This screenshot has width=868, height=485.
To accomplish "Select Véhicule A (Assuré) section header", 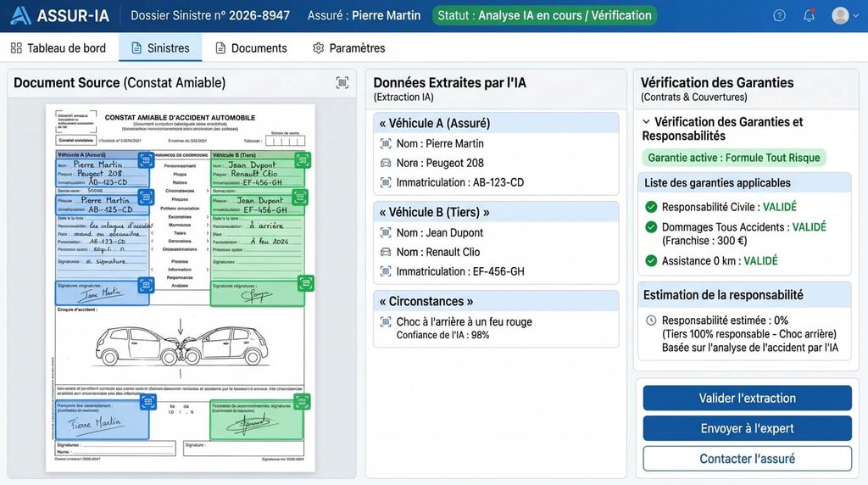I will tap(496, 123).
